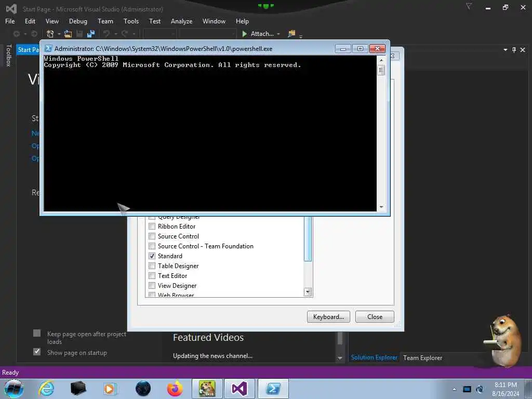Open the New Project dropdown arrow

coord(59,34)
